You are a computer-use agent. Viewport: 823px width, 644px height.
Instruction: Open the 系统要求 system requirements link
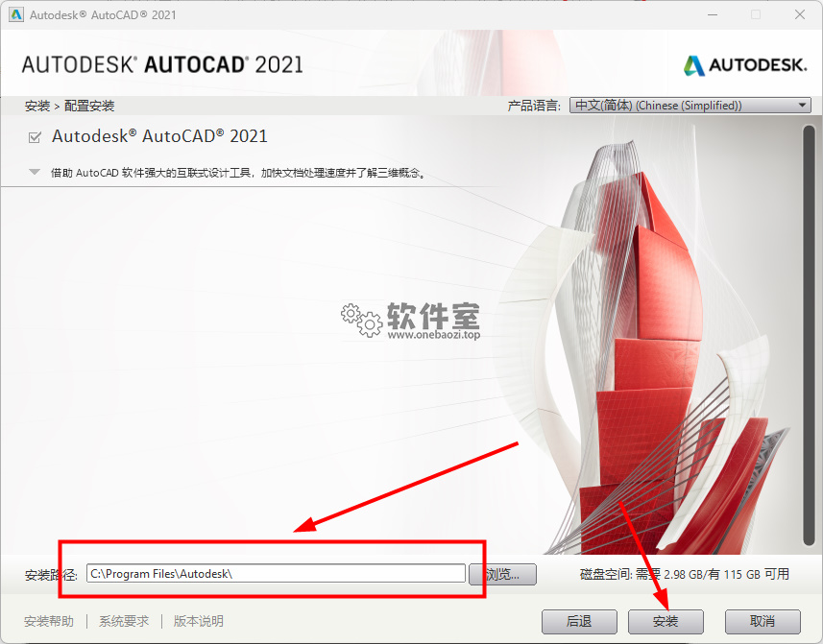pos(124,622)
